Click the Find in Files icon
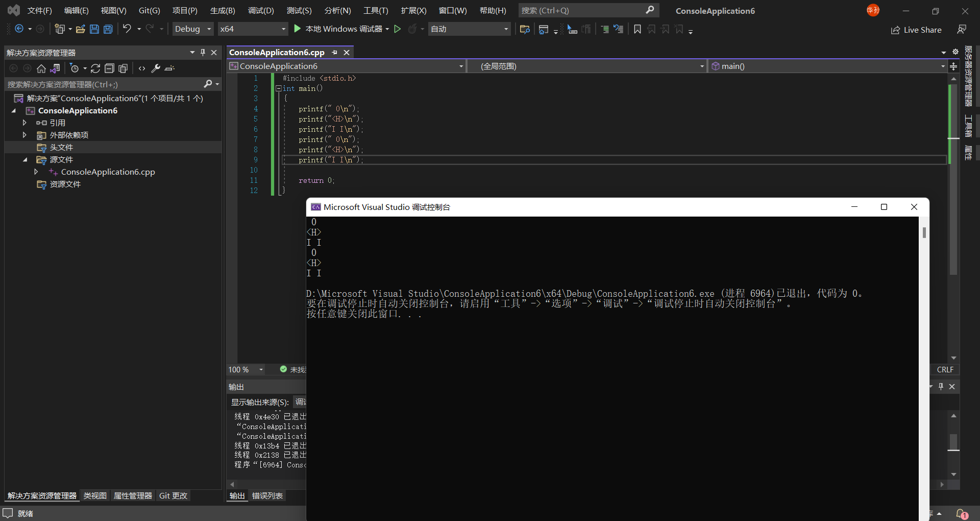Screen dimensions: 980x521 524,29
